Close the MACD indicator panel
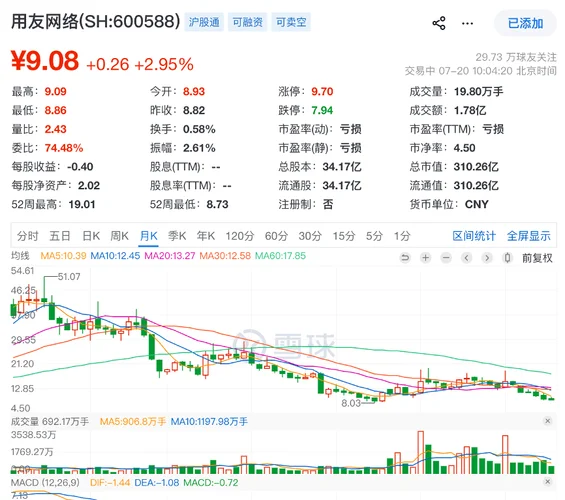Screen dimensions: 565x500 [x=547, y=482]
